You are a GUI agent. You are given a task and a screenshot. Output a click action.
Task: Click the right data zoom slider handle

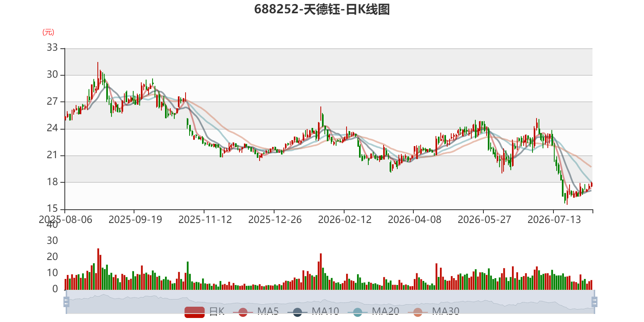(x=594, y=302)
